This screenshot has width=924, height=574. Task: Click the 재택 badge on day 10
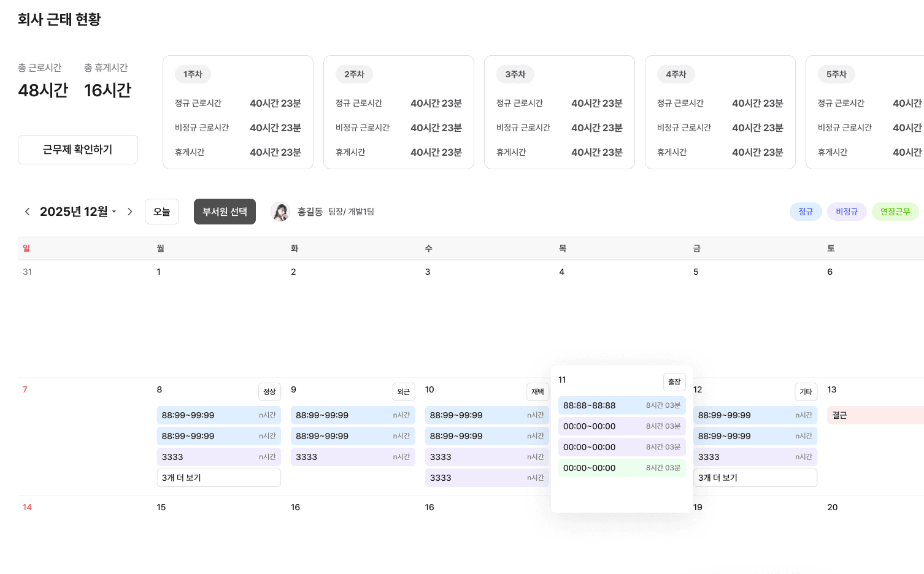[537, 392]
